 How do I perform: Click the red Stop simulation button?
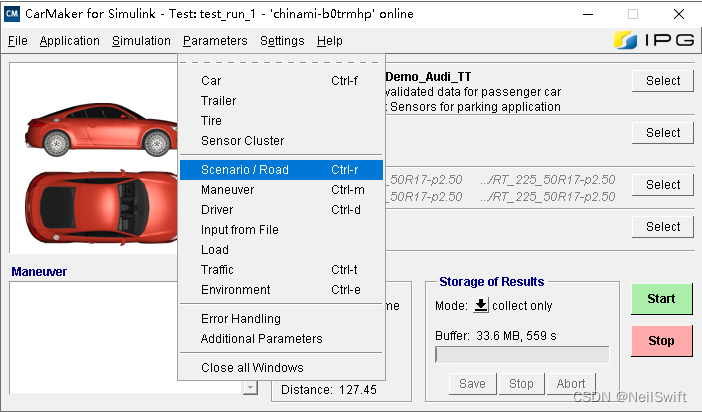(x=662, y=341)
